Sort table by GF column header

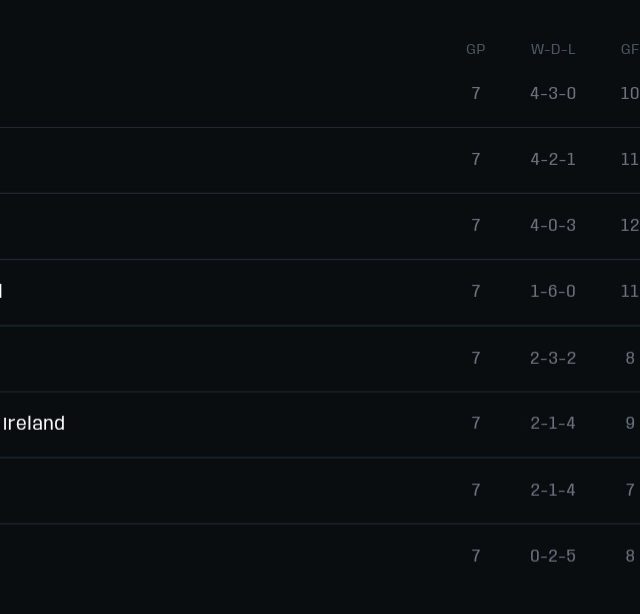point(629,49)
